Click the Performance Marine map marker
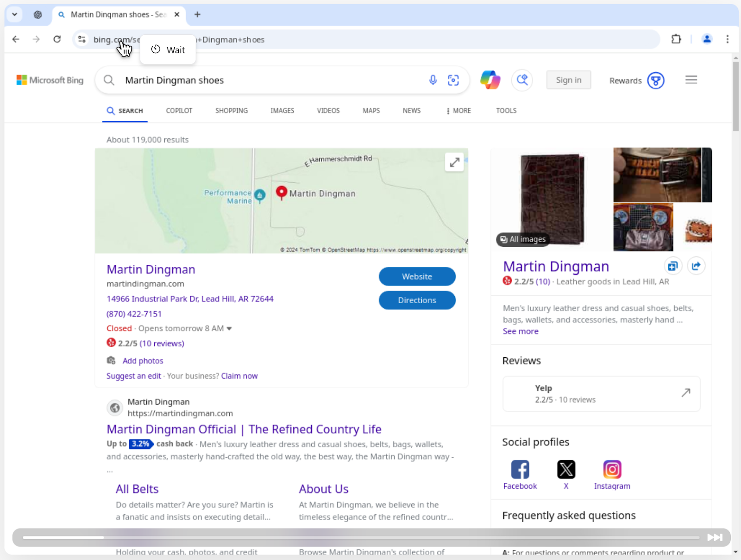The width and height of the screenshot is (741, 560). tap(260, 196)
